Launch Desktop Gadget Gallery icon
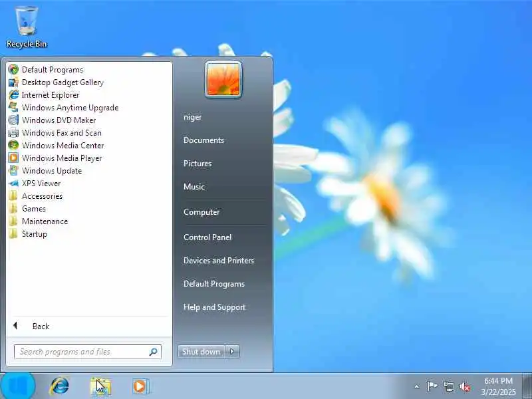 13,82
